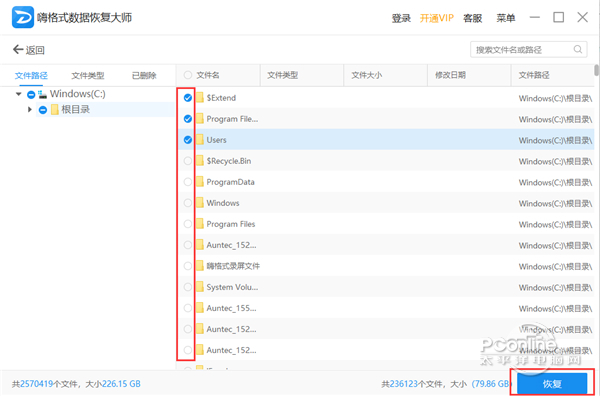Click the 恢复 recover button
This screenshot has height=396, width=600.
tap(552, 384)
